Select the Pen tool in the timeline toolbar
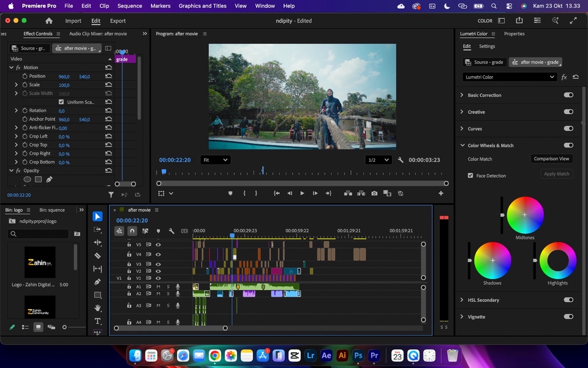This screenshot has width=588, height=368. click(97, 282)
